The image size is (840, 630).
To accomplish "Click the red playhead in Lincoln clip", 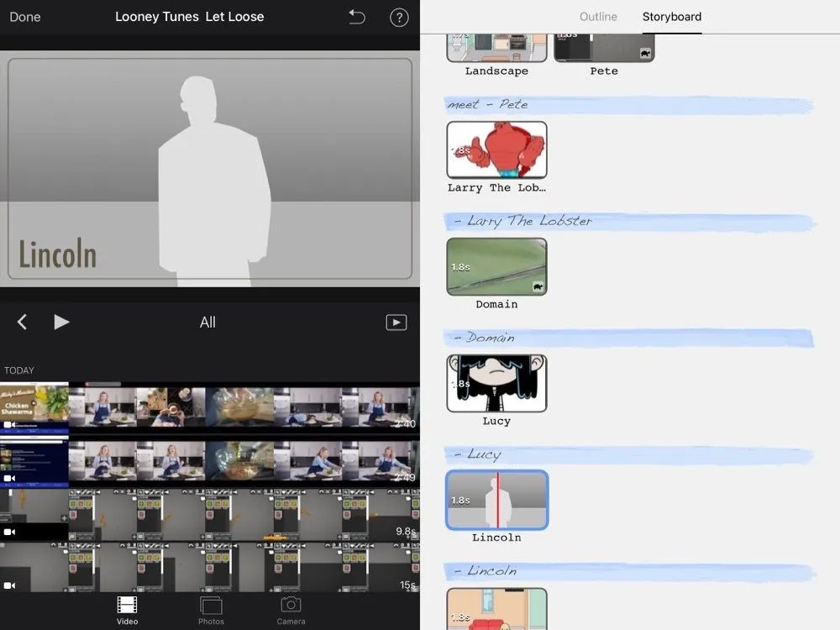I will (497, 500).
